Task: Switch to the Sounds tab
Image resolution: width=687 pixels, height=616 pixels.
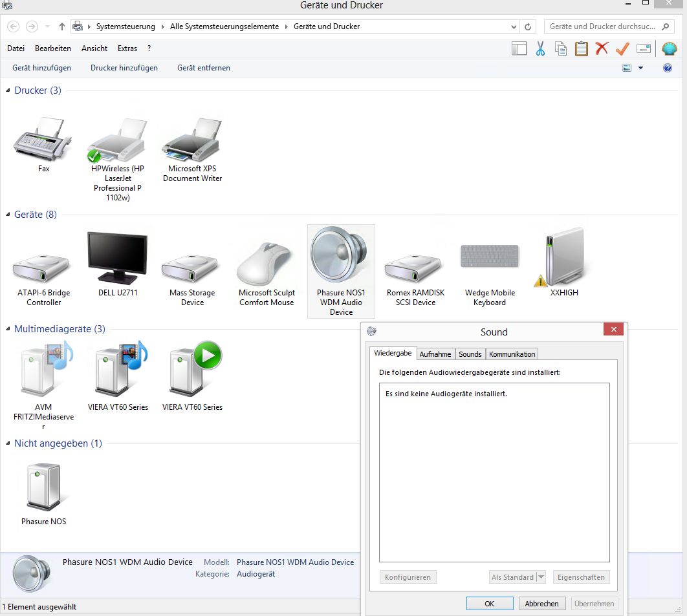Action: [470, 354]
